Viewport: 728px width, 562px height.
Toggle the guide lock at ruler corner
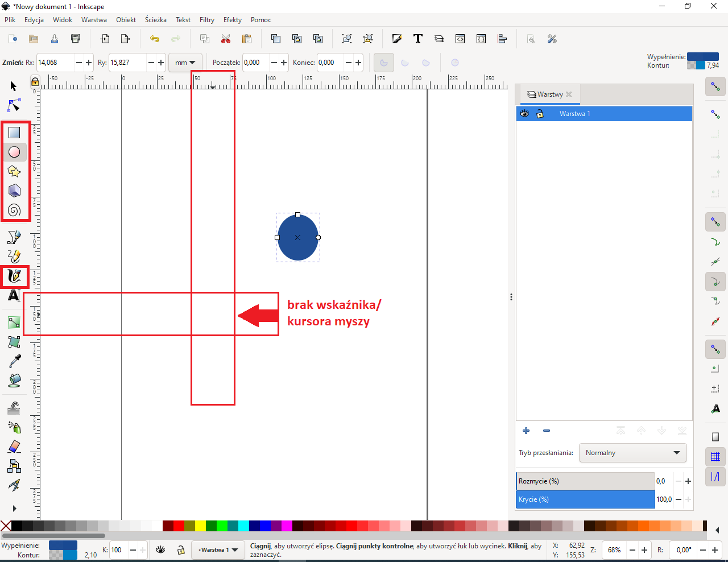tap(35, 82)
